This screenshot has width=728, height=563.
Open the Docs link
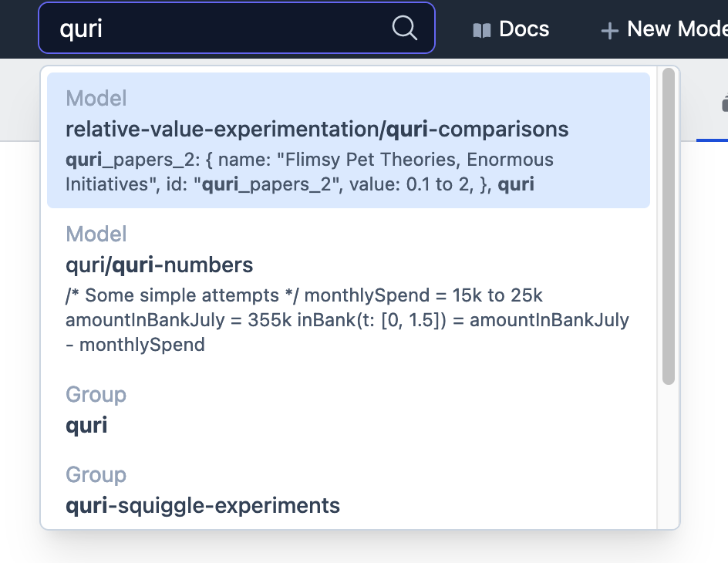tap(524, 29)
